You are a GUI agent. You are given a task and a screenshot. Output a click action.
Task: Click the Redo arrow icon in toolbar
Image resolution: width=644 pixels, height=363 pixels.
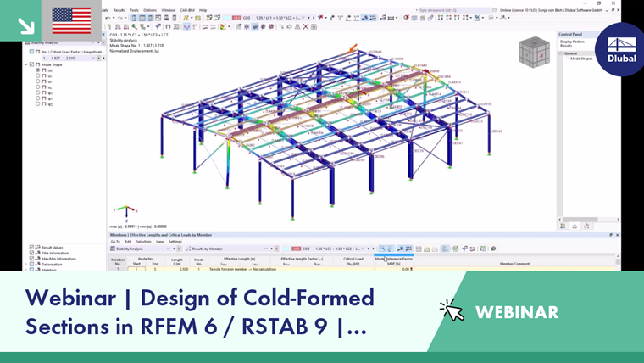(x=119, y=18)
